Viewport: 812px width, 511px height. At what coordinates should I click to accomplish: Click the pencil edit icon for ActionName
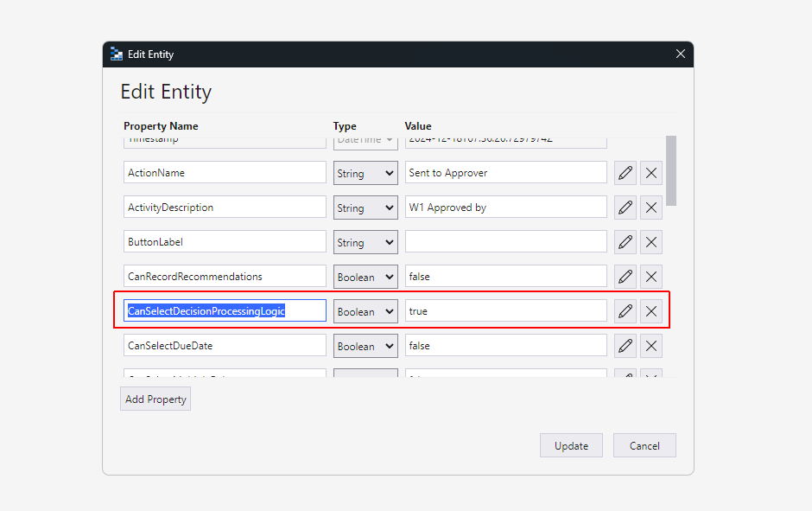click(625, 173)
